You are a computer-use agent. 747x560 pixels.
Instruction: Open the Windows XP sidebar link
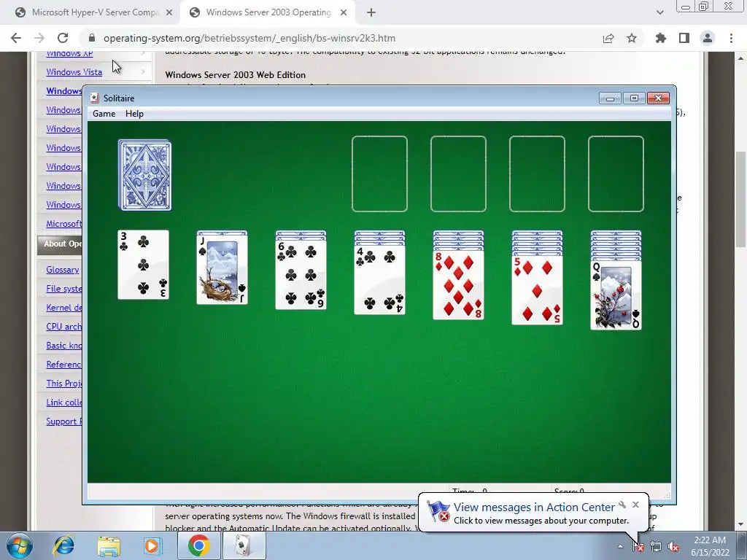click(x=69, y=54)
